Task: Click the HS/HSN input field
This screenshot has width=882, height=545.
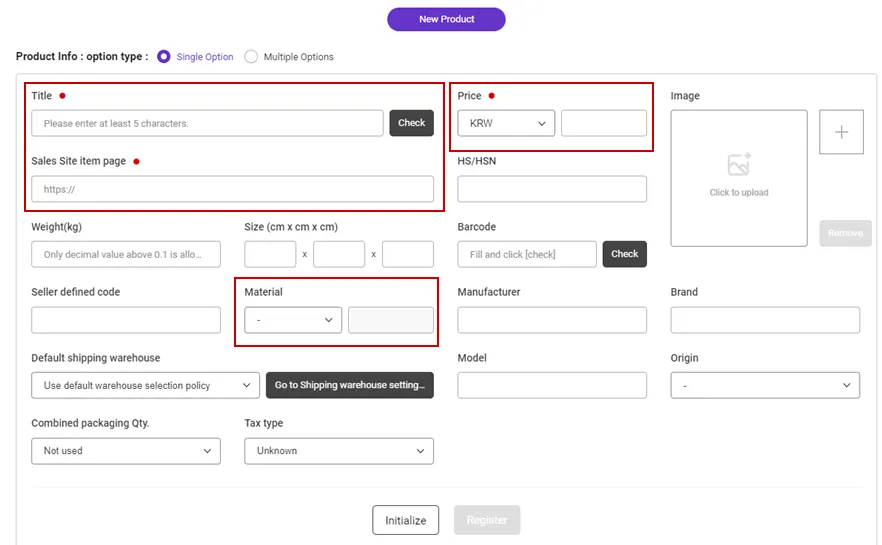Action: click(552, 189)
